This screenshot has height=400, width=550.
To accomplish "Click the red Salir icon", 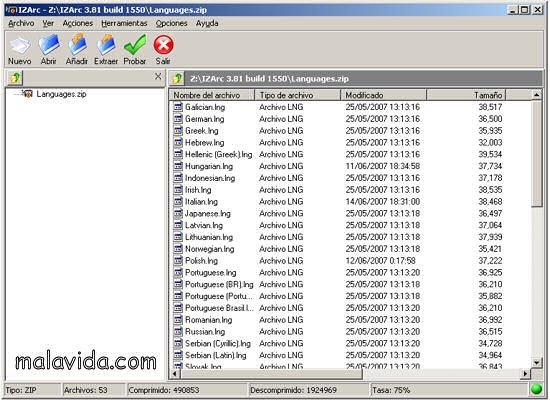I will click(x=163, y=45).
